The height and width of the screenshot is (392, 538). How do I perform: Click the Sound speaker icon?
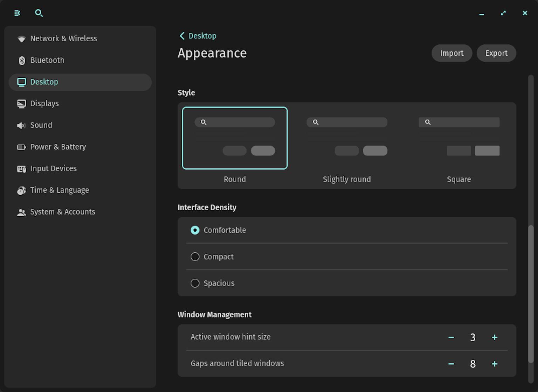pyautogui.click(x=22, y=125)
